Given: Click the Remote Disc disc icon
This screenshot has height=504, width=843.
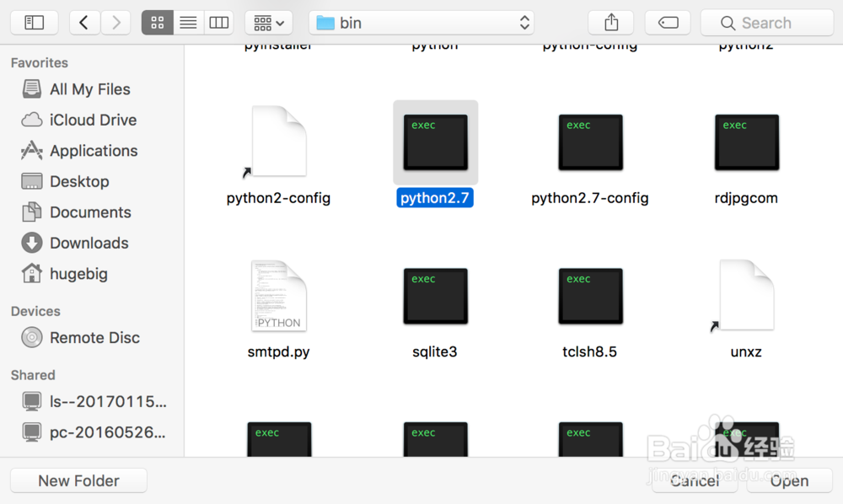Looking at the screenshot, I should (x=32, y=337).
